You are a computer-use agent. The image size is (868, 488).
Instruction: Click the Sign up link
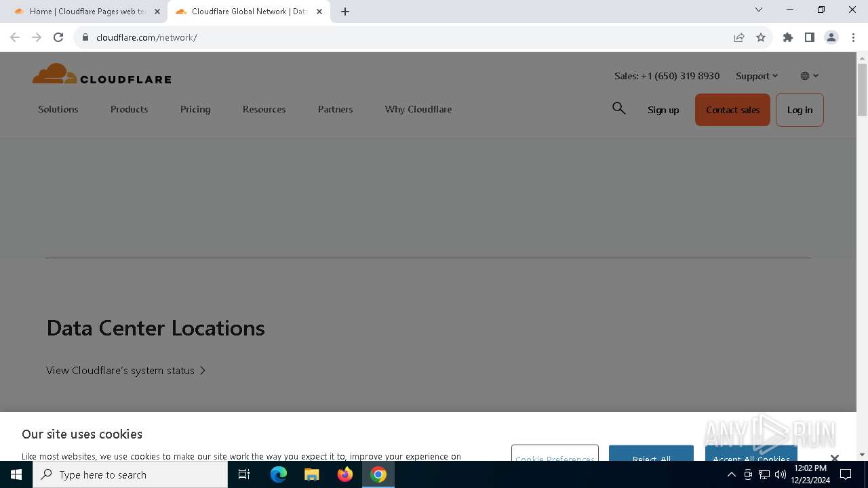point(663,110)
